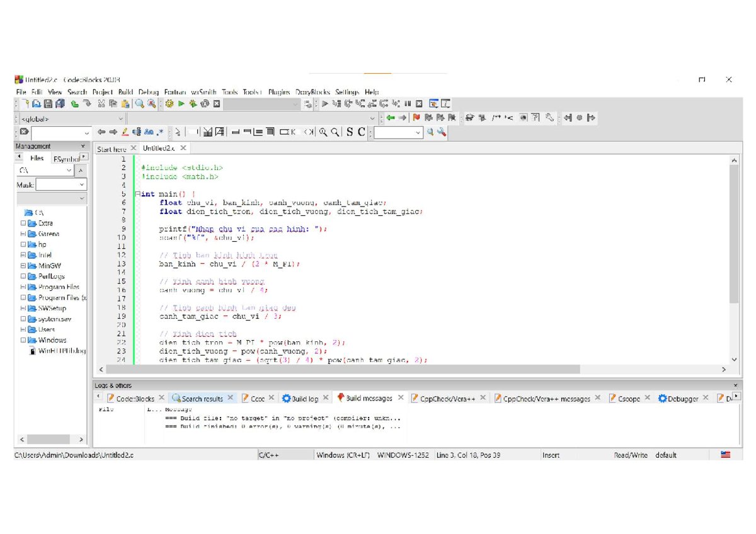Click the Step into debugger icon

360,103
